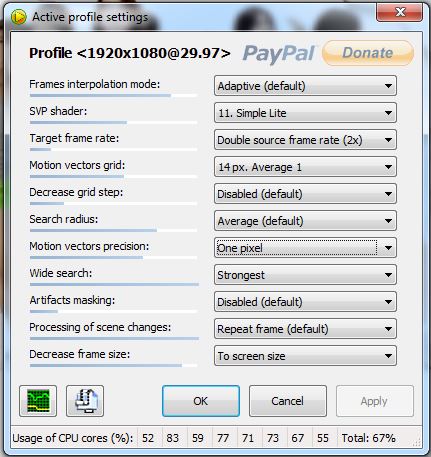Expand the Wide search dropdown
Screen dimensions: 431x457
point(305,275)
